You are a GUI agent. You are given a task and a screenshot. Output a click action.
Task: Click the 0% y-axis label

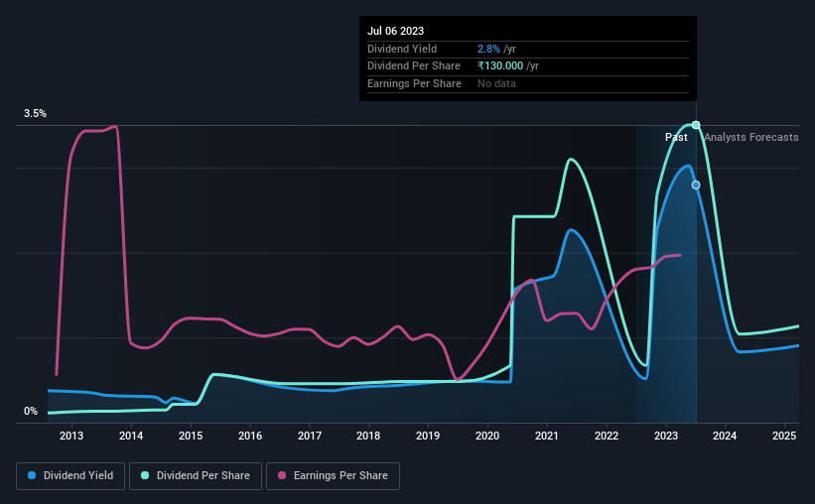31,411
